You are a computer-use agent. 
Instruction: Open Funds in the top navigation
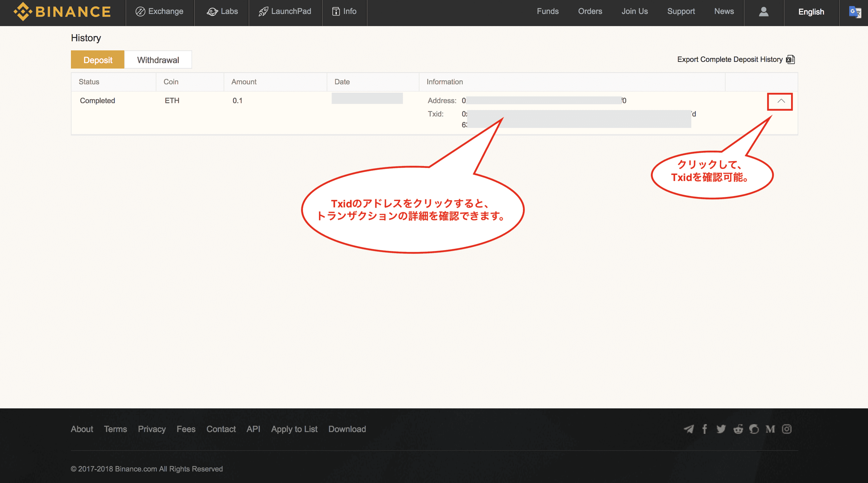tap(548, 12)
